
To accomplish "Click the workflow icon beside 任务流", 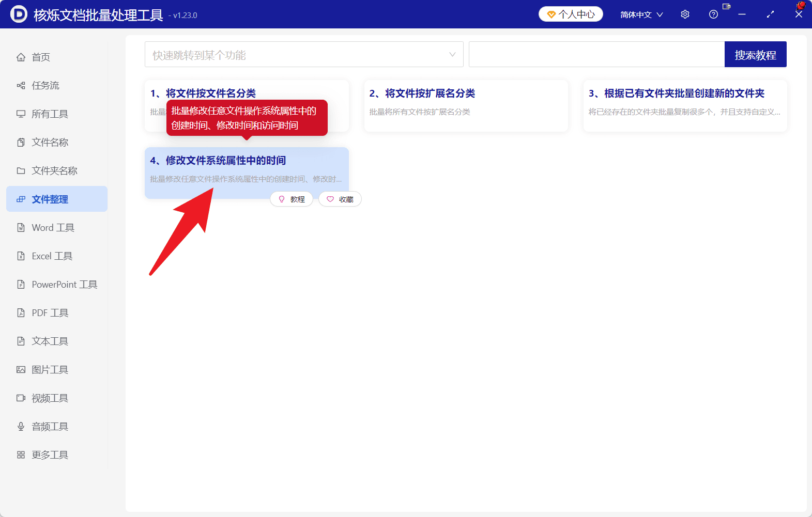I will point(21,85).
